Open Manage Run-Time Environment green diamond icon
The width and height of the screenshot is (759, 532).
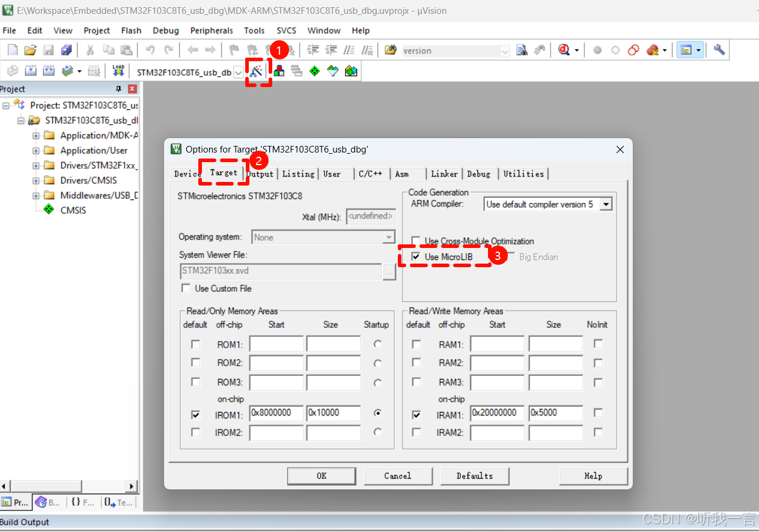314,71
